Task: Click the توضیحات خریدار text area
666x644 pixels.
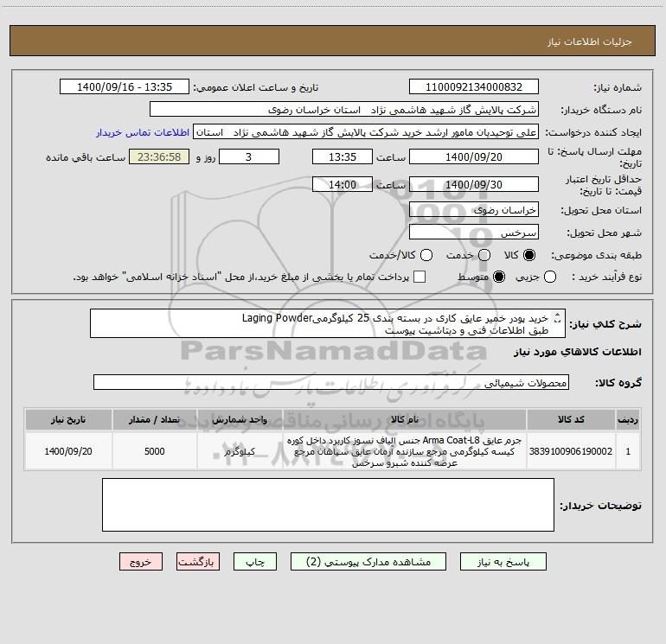Action: pyautogui.click(x=328, y=505)
